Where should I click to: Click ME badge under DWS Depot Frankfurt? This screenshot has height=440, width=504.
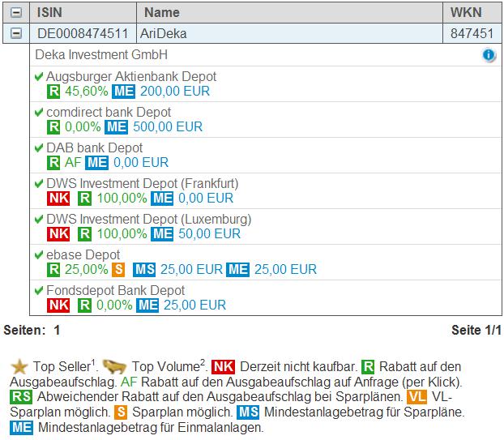162,199
